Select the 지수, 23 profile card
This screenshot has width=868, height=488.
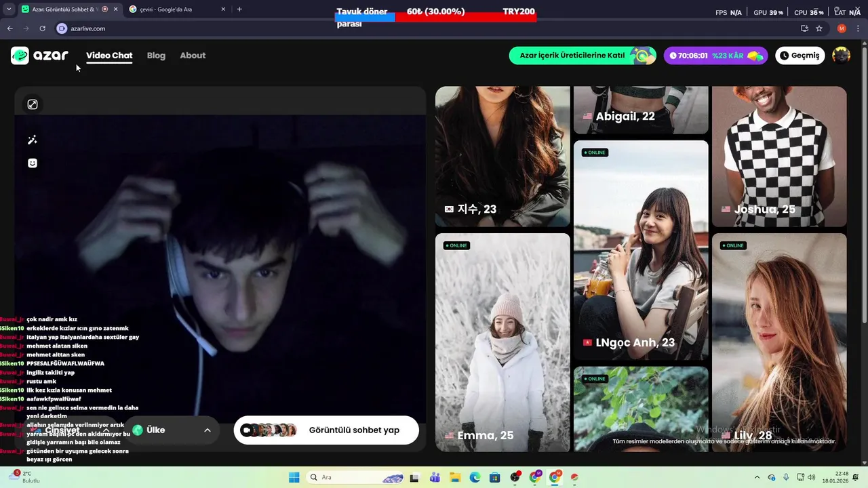pyautogui.click(x=502, y=157)
